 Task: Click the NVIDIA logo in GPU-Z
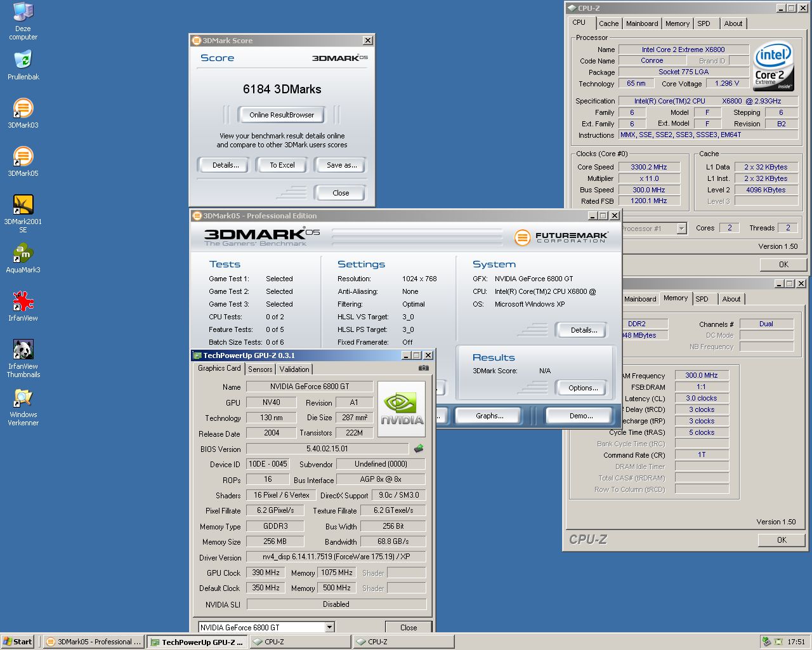[402, 409]
